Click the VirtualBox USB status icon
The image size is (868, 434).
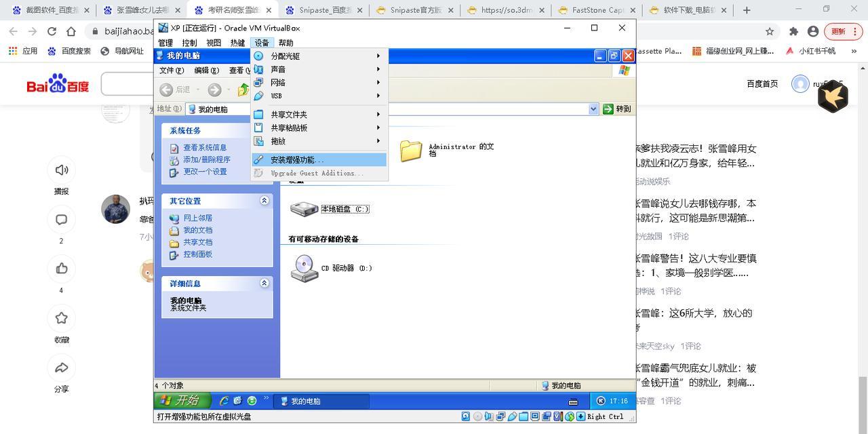pos(513,417)
